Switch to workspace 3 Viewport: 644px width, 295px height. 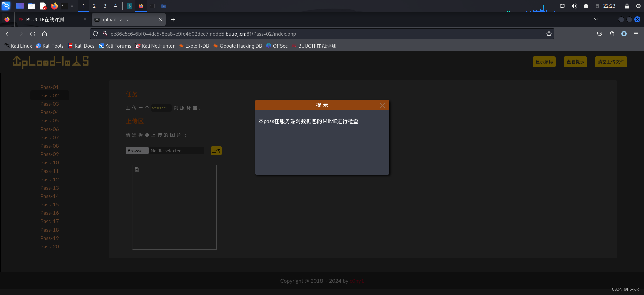tap(105, 6)
